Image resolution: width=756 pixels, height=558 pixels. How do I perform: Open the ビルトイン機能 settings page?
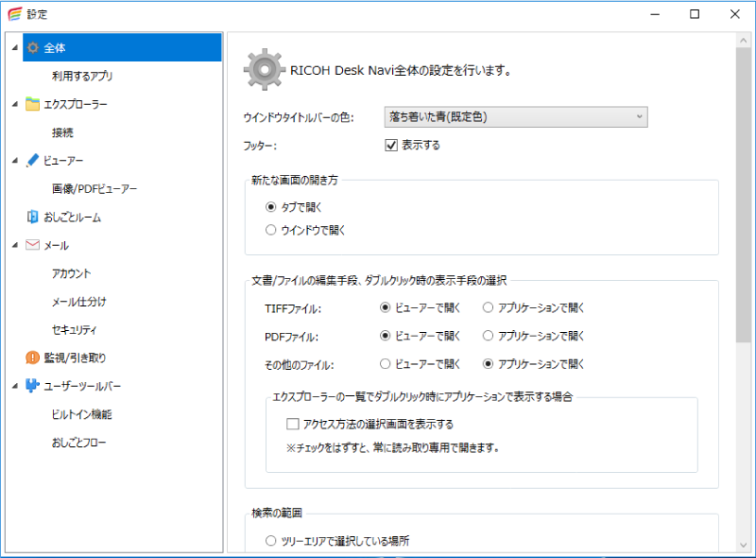point(82,414)
